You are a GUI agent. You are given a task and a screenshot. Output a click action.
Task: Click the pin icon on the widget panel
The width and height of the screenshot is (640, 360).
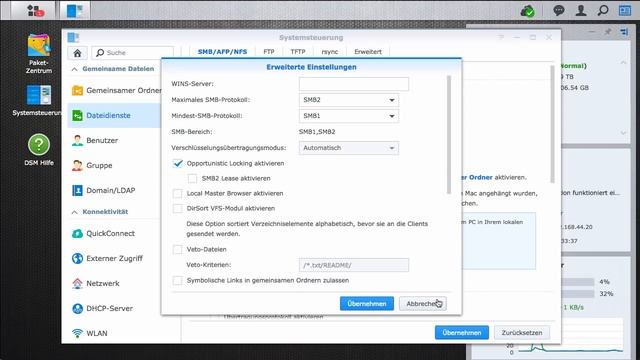(x=608, y=31)
